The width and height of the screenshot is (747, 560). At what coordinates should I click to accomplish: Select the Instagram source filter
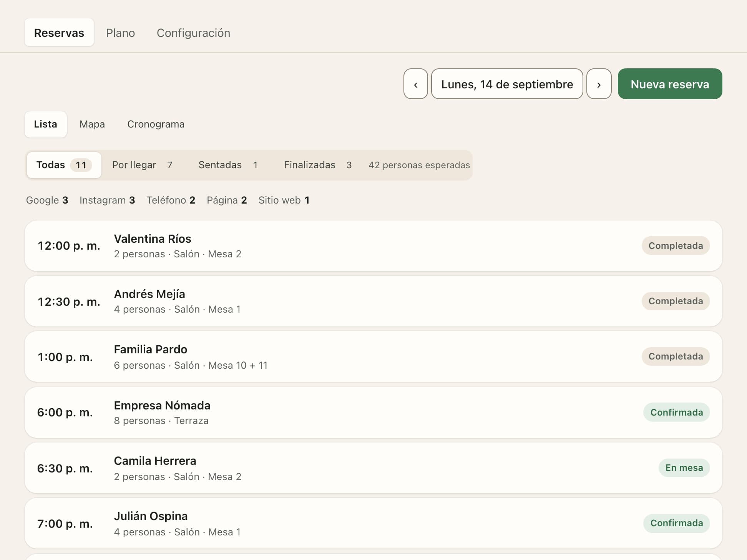pyautogui.click(x=107, y=200)
